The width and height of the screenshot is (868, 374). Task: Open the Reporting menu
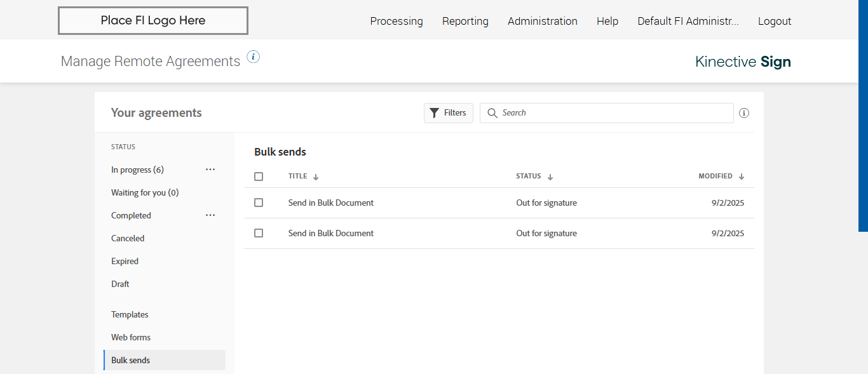tap(465, 21)
